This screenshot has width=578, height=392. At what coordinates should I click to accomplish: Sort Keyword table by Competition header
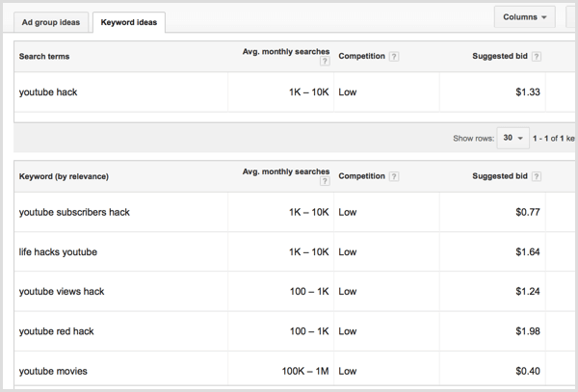click(361, 176)
